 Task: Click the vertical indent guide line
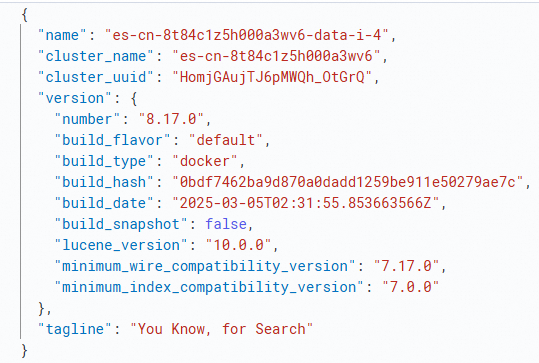21,181
